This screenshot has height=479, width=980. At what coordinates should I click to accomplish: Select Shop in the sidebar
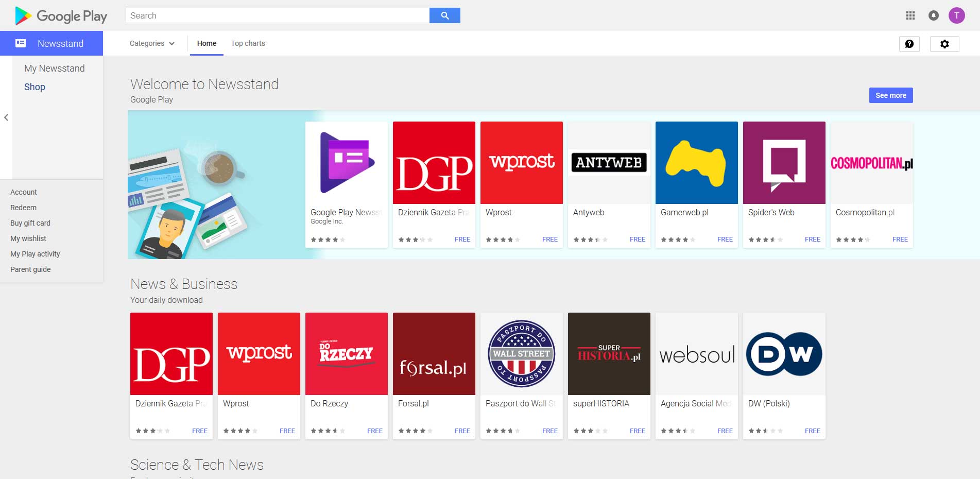point(35,87)
